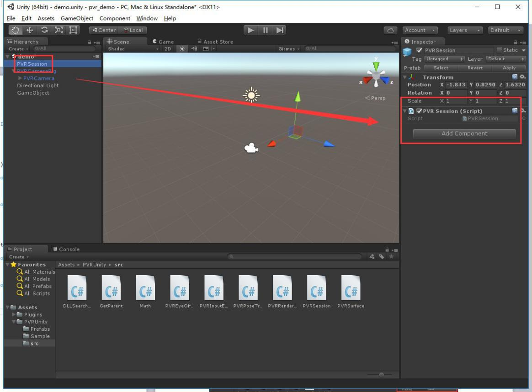Image resolution: width=532 pixels, height=392 pixels.
Task: Click the Add Component button
Action: 464,133
